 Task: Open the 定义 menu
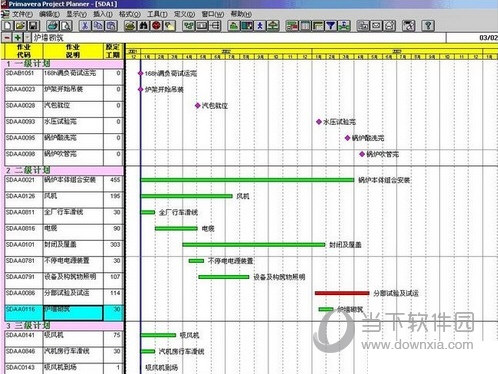coord(184,14)
